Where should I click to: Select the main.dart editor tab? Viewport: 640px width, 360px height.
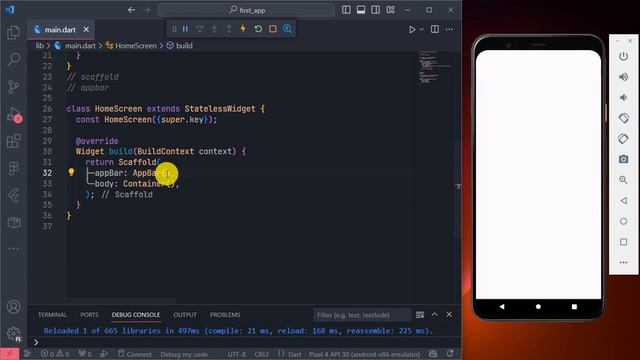[60, 29]
